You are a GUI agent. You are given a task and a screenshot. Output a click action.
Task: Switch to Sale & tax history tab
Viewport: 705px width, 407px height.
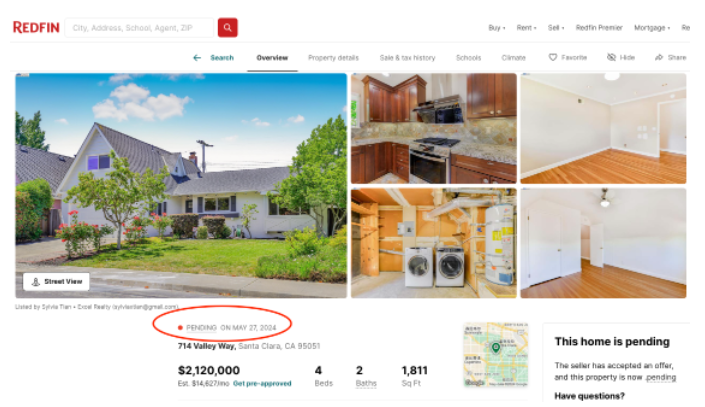pyautogui.click(x=407, y=58)
